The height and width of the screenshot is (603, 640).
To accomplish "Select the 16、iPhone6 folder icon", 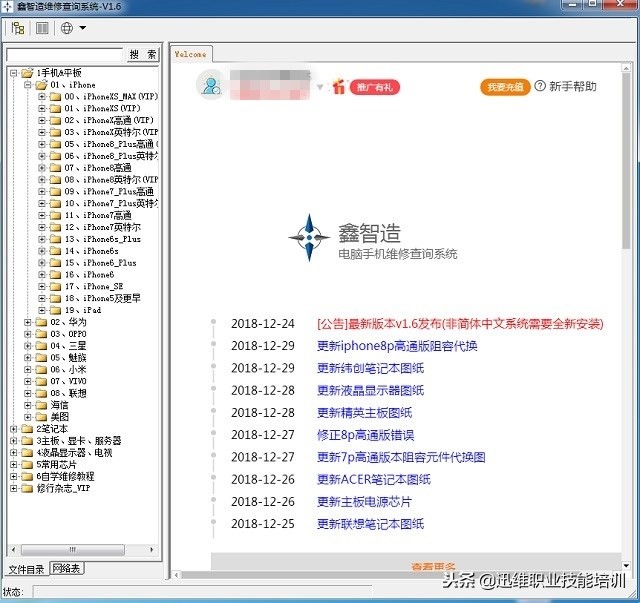I will pyautogui.click(x=55, y=275).
